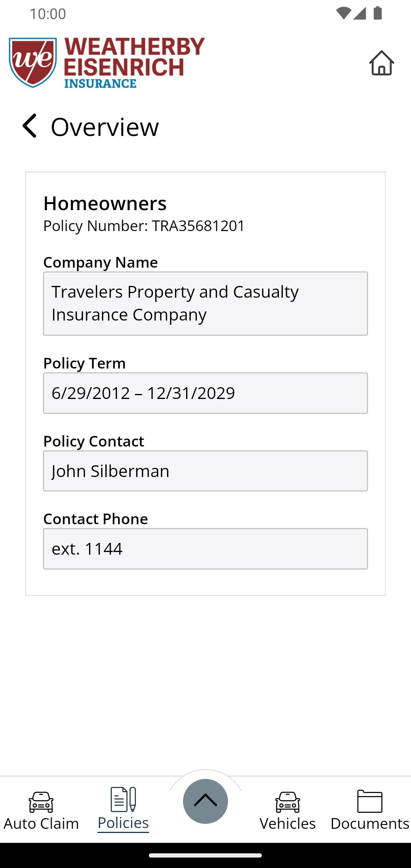The height and width of the screenshot is (868, 411).
Task: Tap the Company Name field
Action: [205, 303]
